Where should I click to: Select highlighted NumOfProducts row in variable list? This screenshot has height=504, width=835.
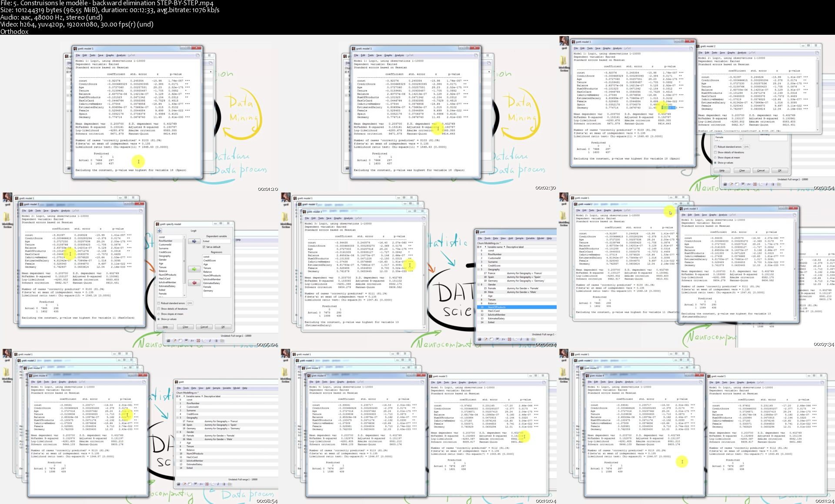point(497,307)
